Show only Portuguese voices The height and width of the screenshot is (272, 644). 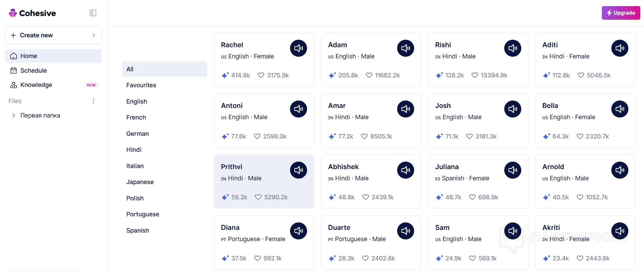[x=142, y=214]
